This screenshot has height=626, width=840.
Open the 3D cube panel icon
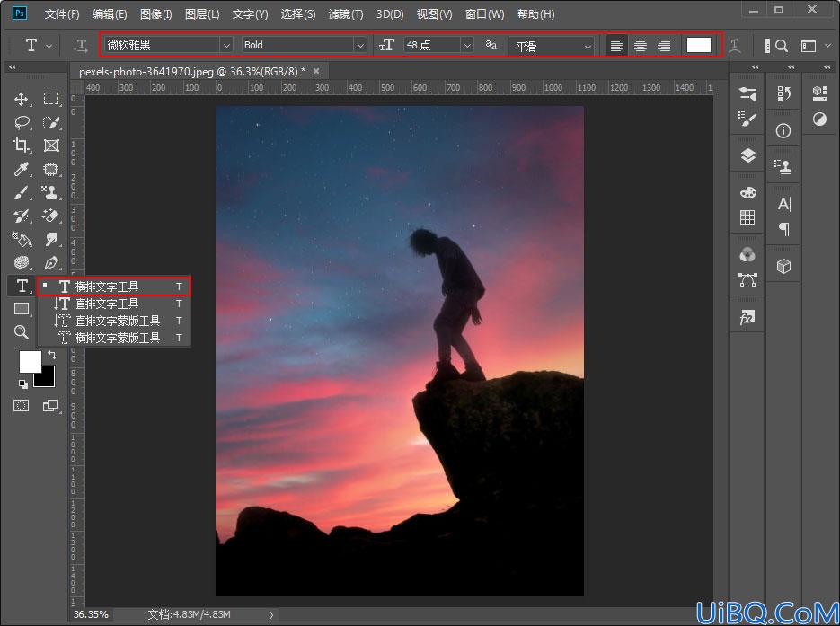click(783, 266)
